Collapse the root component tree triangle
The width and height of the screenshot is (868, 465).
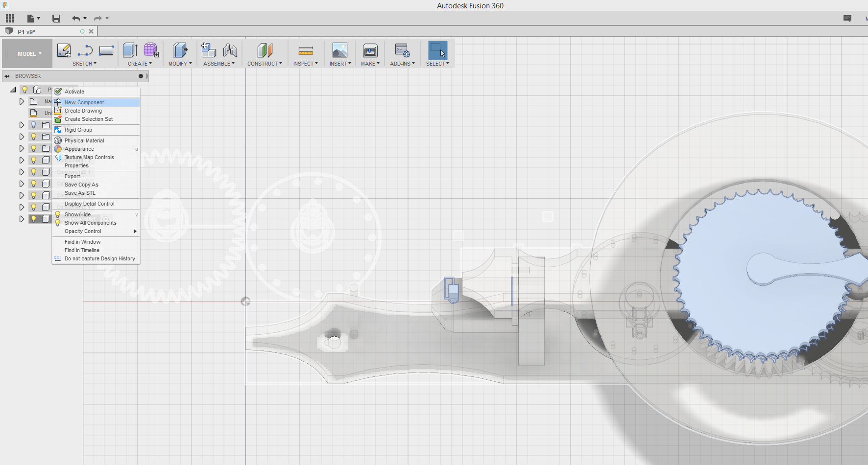click(13, 90)
